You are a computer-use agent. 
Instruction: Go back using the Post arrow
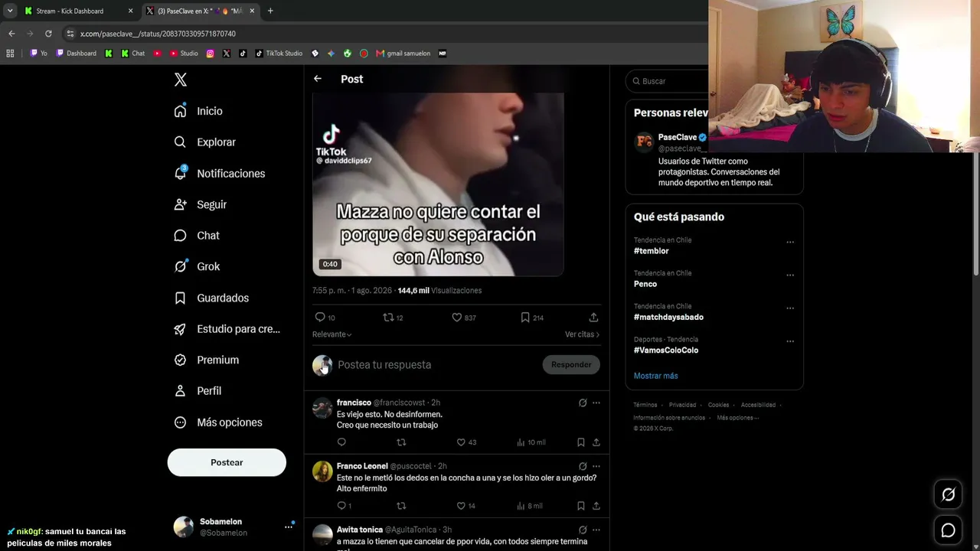tap(318, 79)
